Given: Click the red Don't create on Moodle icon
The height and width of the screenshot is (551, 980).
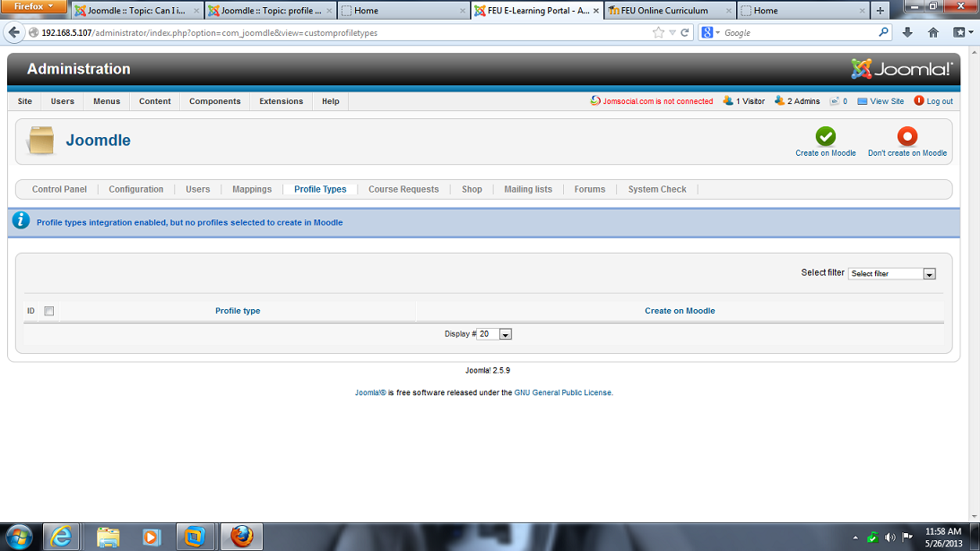Looking at the screenshot, I should coord(907,136).
